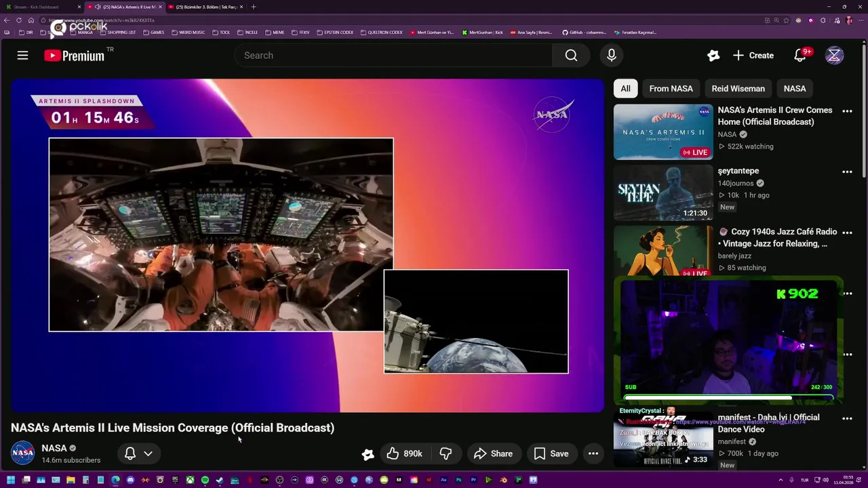Click the main NASA video player
Viewport: 868px width, 488px height.
(307, 245)
